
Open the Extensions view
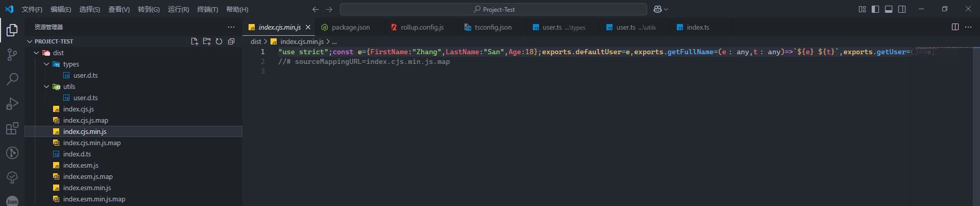12,128
